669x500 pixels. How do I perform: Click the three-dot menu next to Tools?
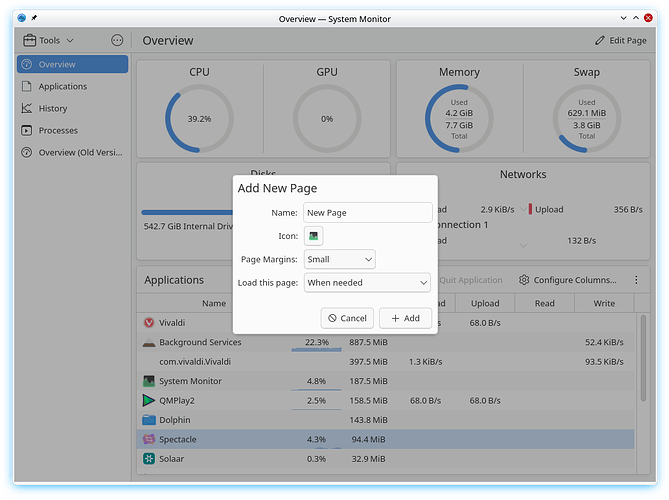pyautogui.click(x=117, y=40)
